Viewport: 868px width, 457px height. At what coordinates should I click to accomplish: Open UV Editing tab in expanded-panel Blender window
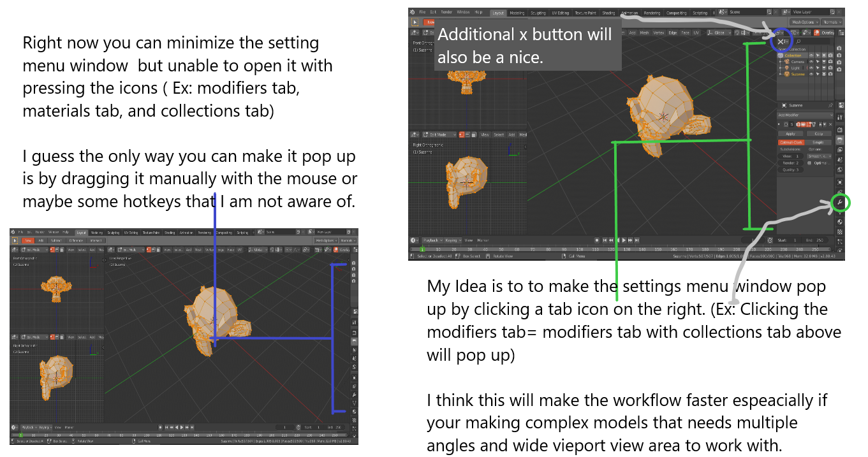tap(561, 13)
